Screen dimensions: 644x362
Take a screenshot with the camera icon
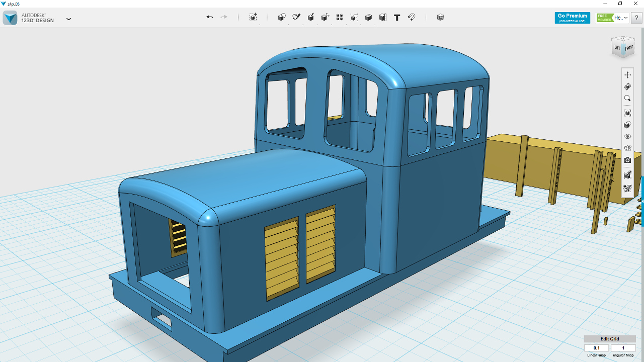coord(627,160)
